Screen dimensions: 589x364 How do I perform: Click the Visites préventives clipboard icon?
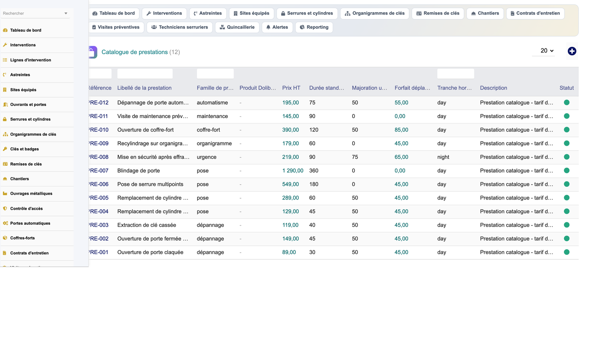pos(94,27)
